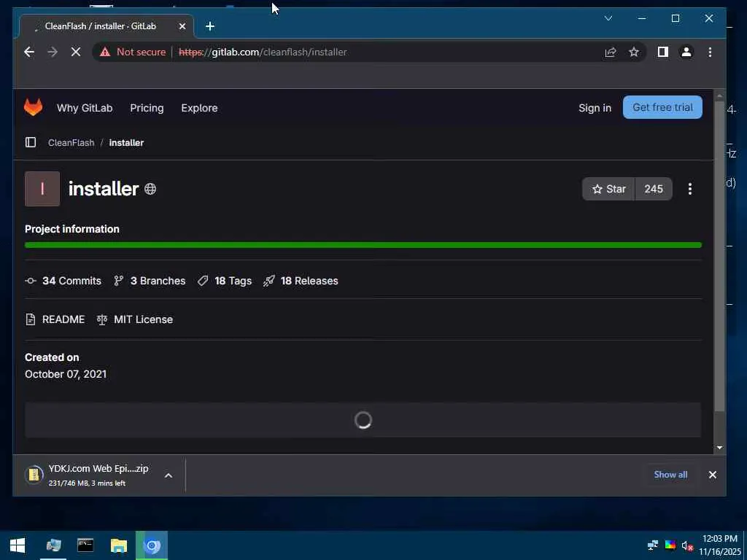Click the installer breadcrumb link
This screenshot has height=560, width=747.
click(126, 142)
